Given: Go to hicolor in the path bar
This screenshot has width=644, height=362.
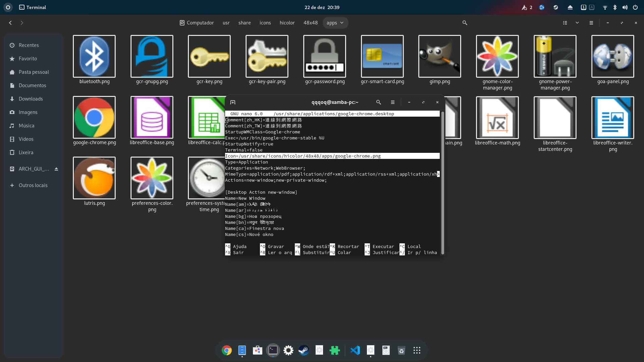Looking at the screenshot, I should tap(287, 23).
